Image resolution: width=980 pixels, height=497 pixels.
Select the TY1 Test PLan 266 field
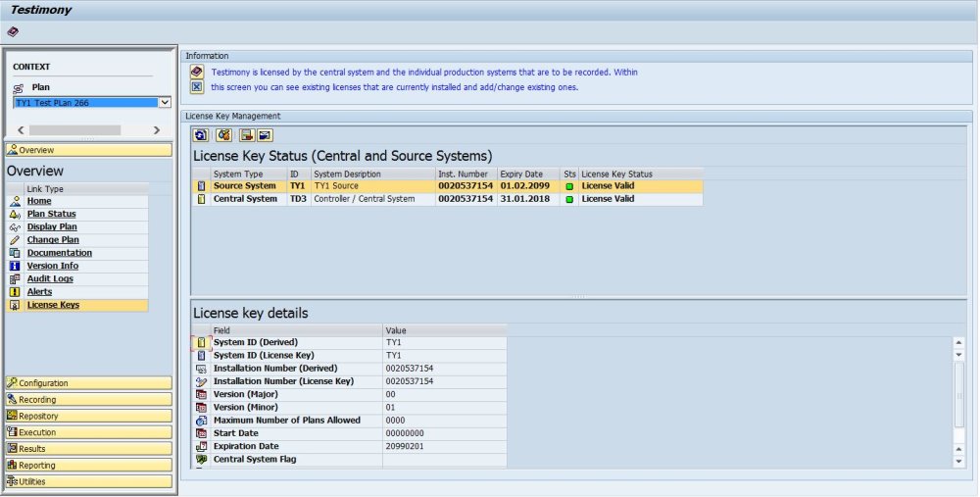86,103
